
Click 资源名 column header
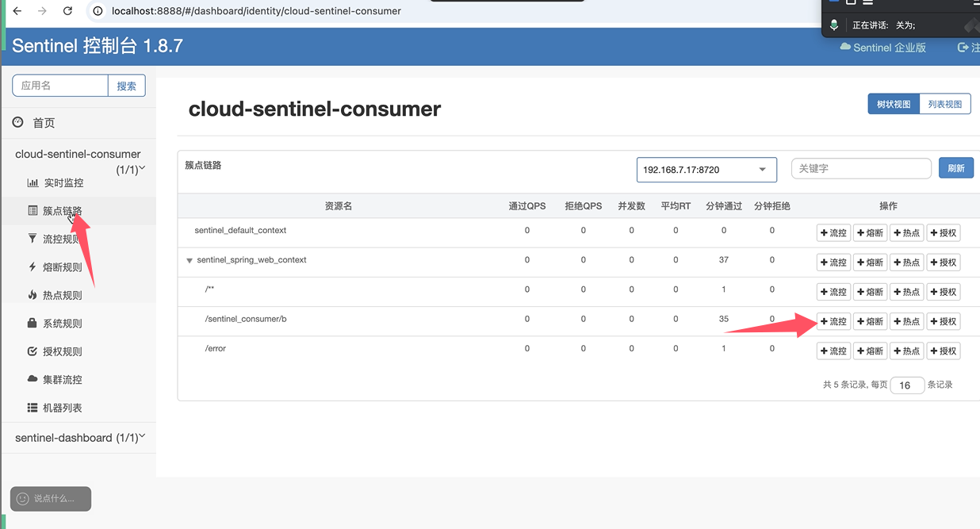[x=339, y=206]
